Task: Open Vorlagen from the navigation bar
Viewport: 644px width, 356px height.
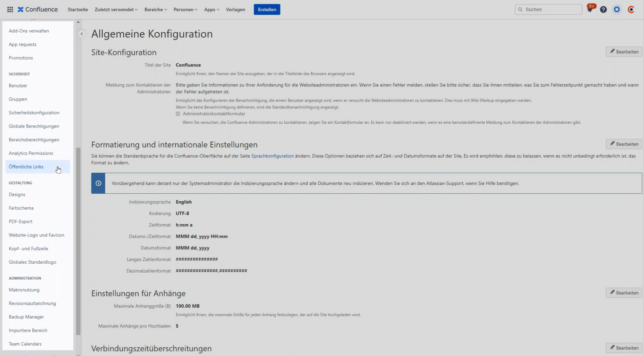Action: coord(235,9)
